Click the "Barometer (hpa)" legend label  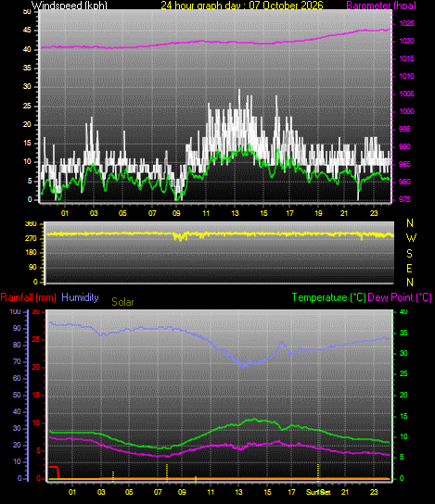point(381,6)
